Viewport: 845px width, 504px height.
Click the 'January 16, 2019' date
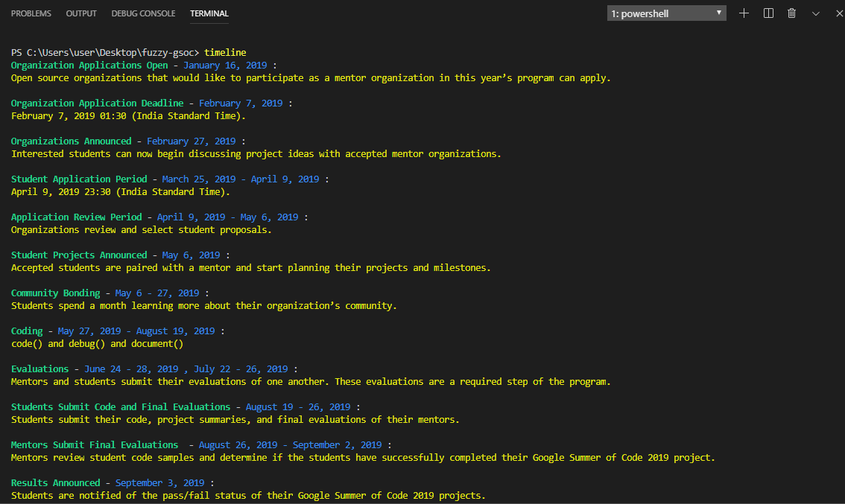pos(225,66)
